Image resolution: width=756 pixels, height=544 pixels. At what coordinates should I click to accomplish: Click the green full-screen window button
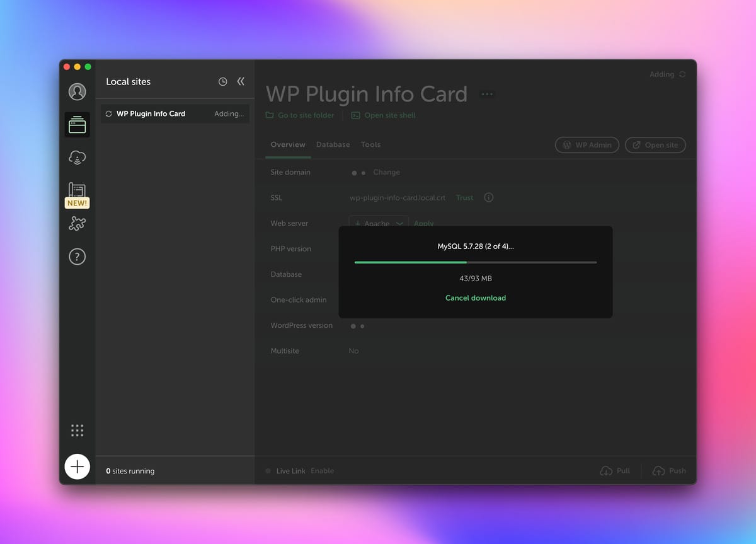tap(88, 67)
